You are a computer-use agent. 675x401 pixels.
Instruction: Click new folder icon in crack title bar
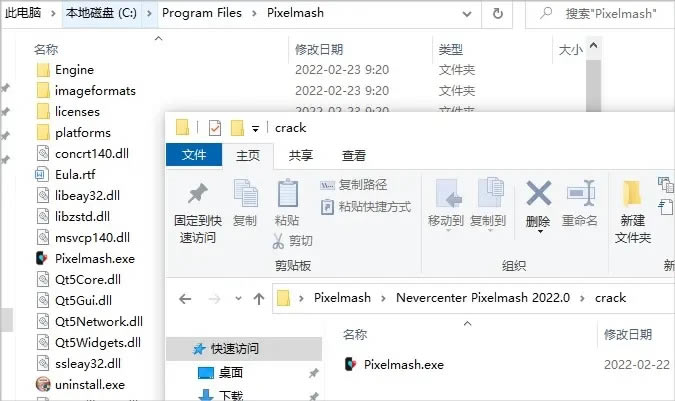coord(237,128)
